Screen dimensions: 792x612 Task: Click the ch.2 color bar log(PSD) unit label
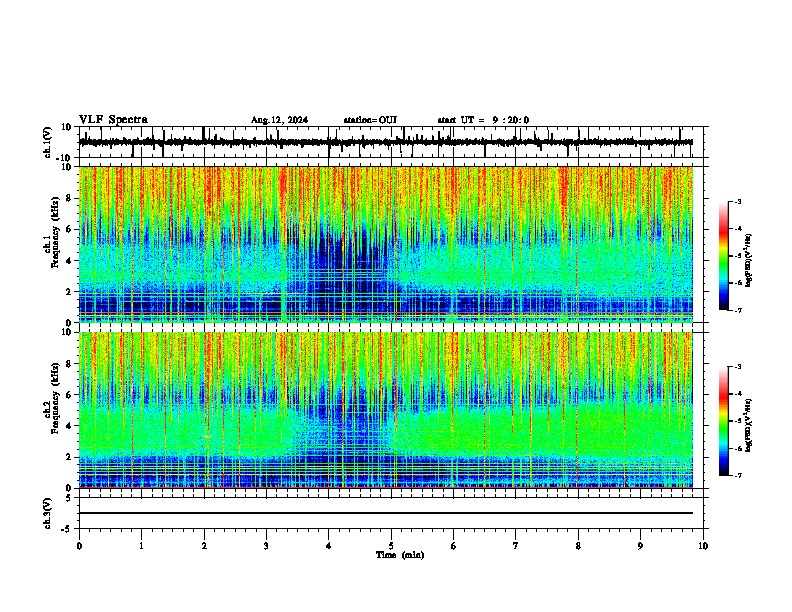(748, 426)
